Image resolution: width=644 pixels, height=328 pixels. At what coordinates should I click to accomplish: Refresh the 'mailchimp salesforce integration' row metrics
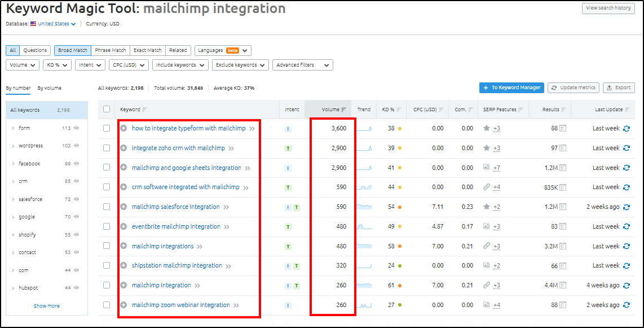point(626,207)
